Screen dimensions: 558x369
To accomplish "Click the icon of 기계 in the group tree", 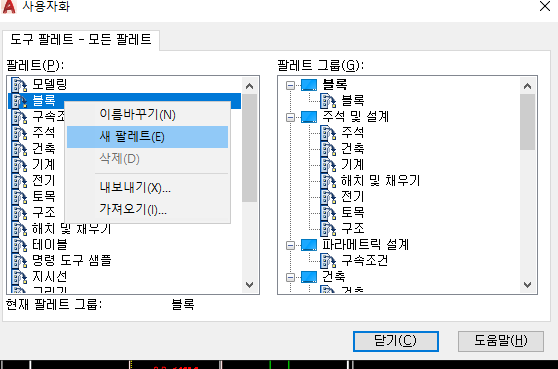I will point(328,165).
